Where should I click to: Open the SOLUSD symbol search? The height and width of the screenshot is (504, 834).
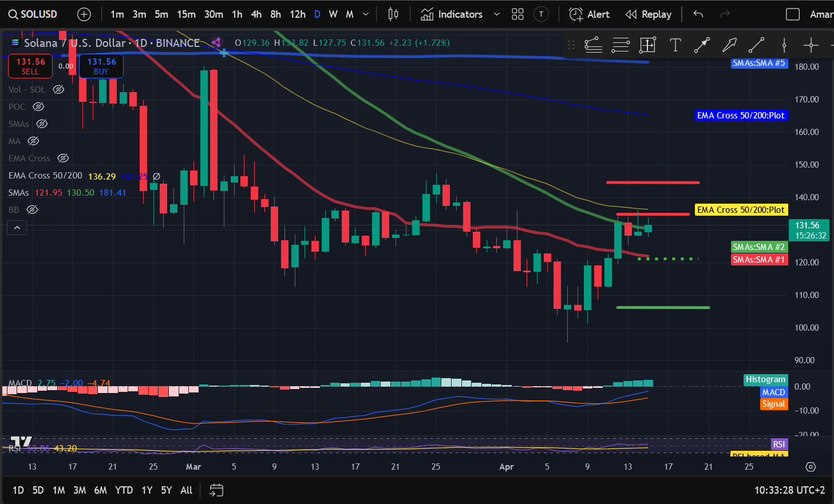pos(33,14)
